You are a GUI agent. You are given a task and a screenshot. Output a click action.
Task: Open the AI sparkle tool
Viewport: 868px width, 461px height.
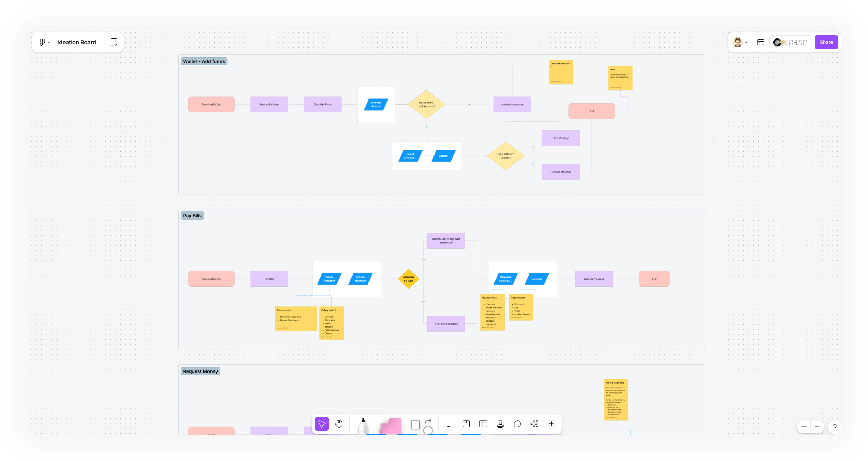click(534, 424)
